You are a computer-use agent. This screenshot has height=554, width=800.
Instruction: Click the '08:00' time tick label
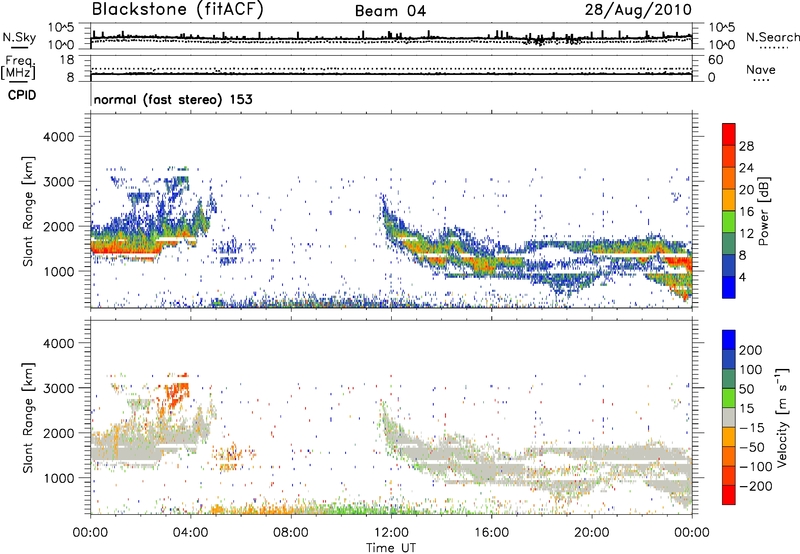click(291, 533)
